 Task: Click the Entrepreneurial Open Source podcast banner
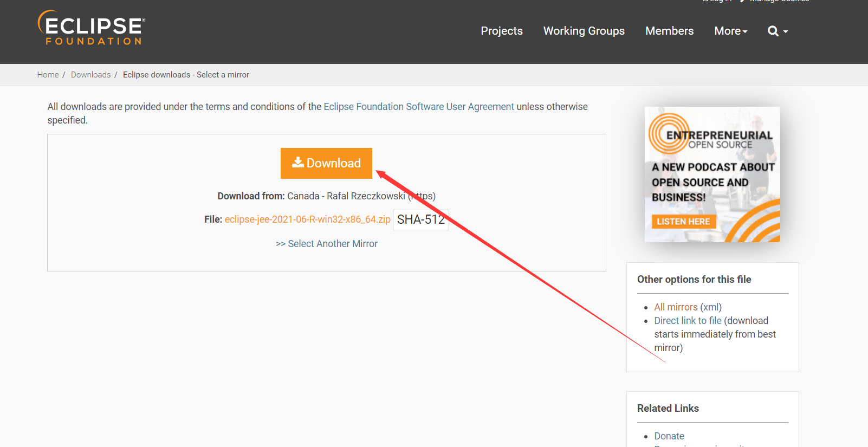712,174
